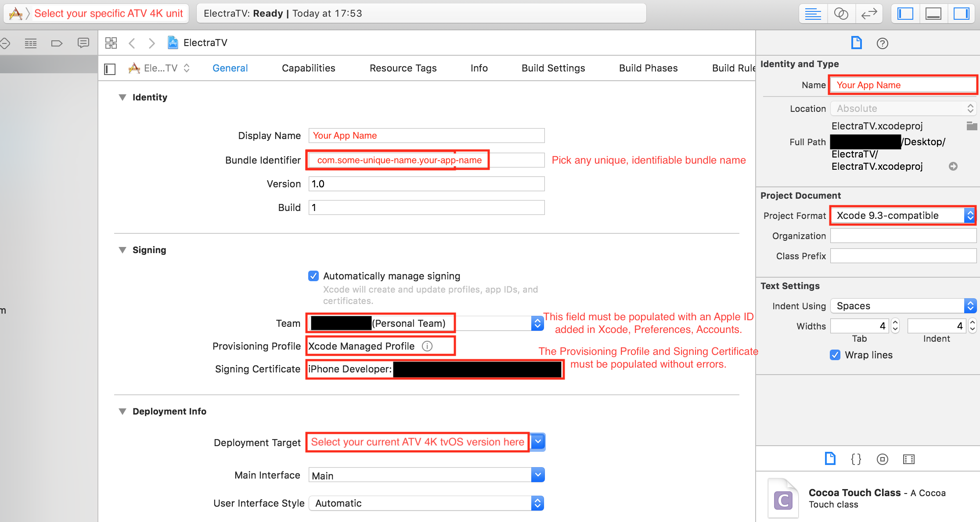Select the Cocoa Touch Class template
980x522 pixels.
click(868, 498)
